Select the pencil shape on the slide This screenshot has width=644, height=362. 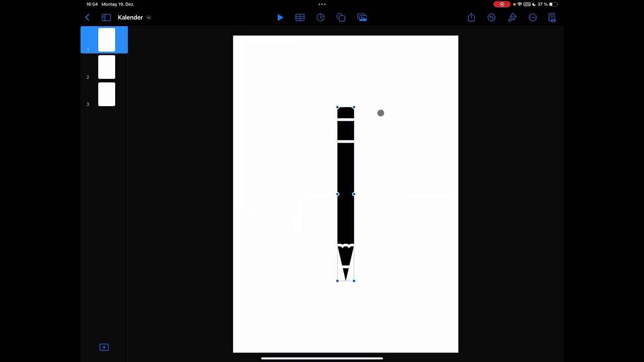pos(346,194)
